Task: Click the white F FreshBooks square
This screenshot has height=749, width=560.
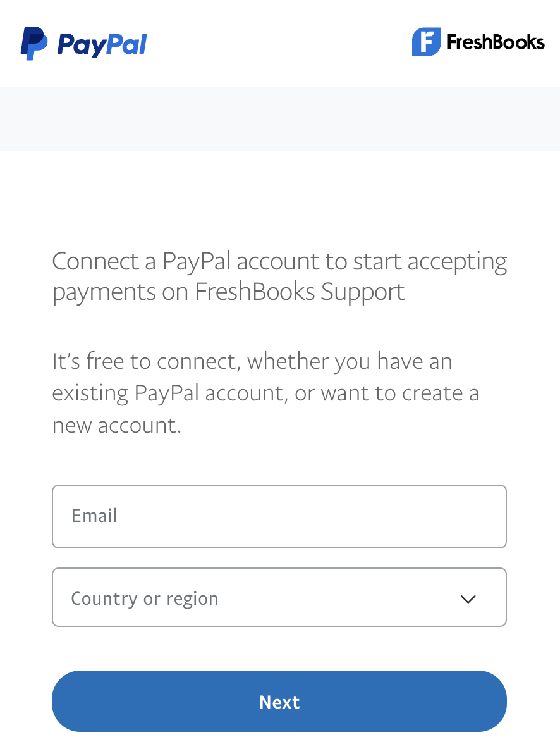Action: [426, 42]
